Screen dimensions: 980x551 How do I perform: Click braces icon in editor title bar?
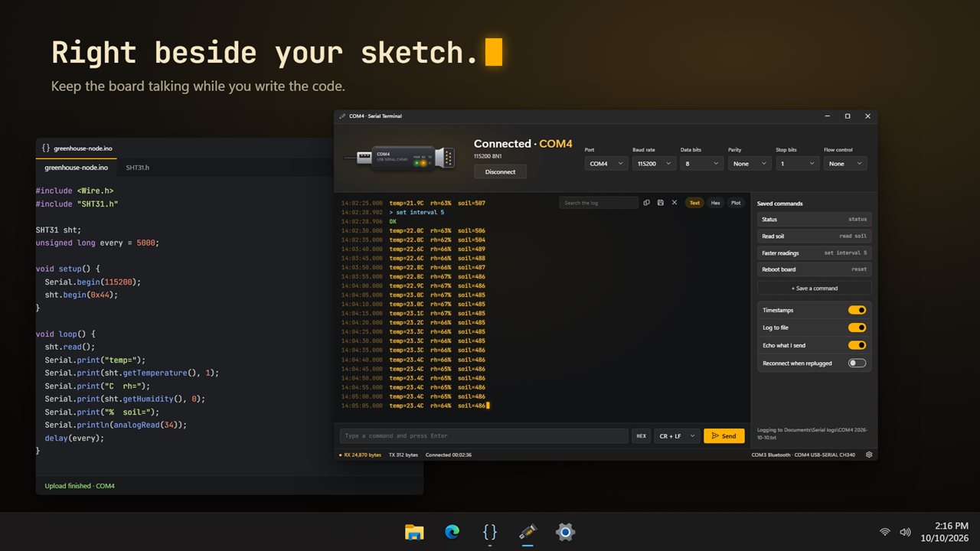tap(46, 148)
